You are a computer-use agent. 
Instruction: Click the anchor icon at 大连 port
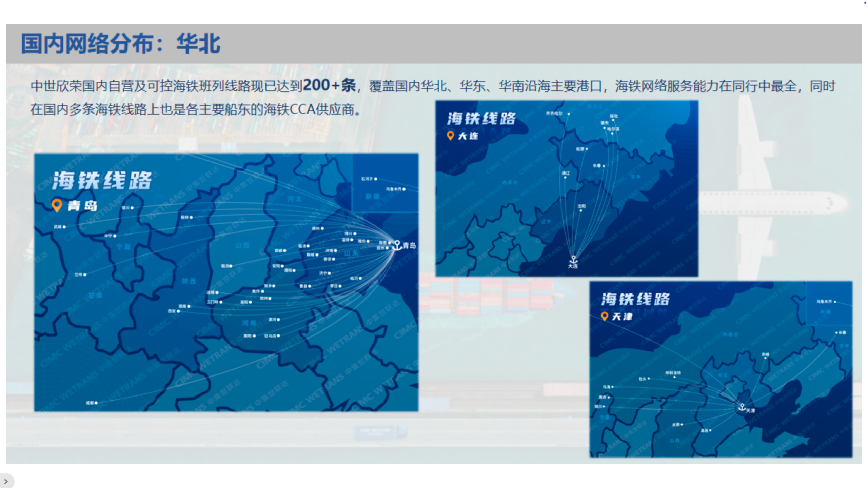573,260
